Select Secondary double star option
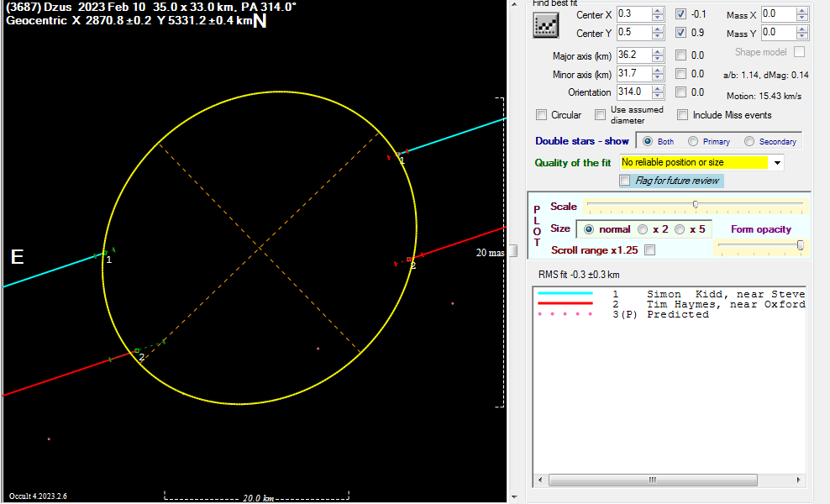The height and width of the screenshot is (504, 830). 749,141
